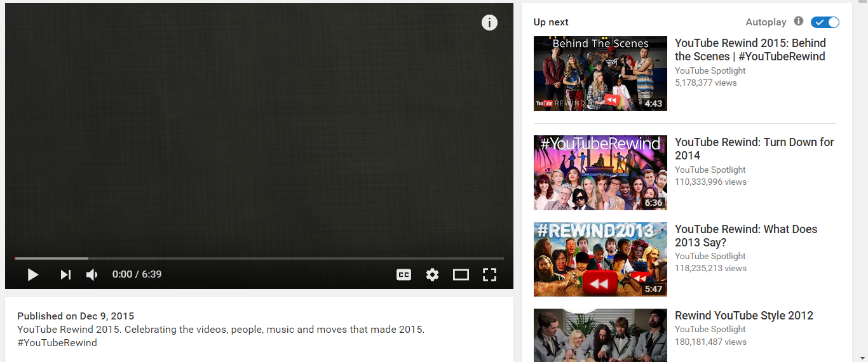This screenshot has height=362, width=868.
Task: Open video info cards icon
Action: (x=489, y=23)
